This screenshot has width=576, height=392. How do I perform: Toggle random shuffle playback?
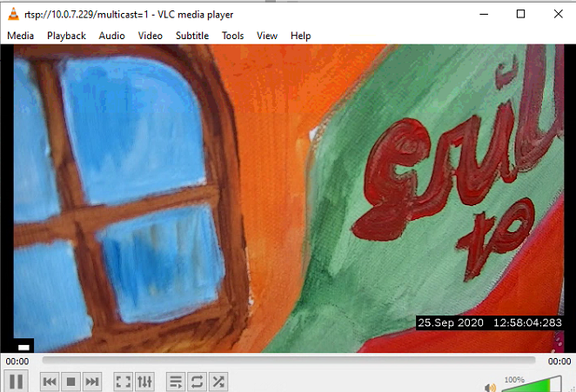[x=218, y=382]
